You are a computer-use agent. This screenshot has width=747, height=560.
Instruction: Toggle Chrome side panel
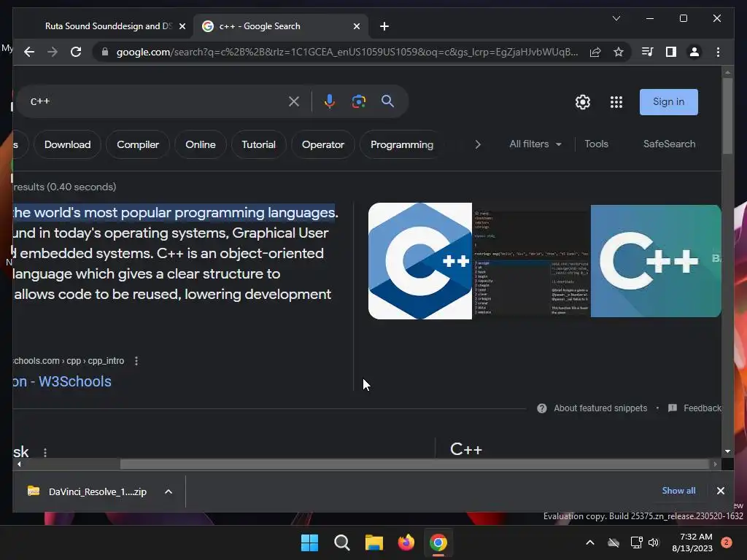(671, 52)
